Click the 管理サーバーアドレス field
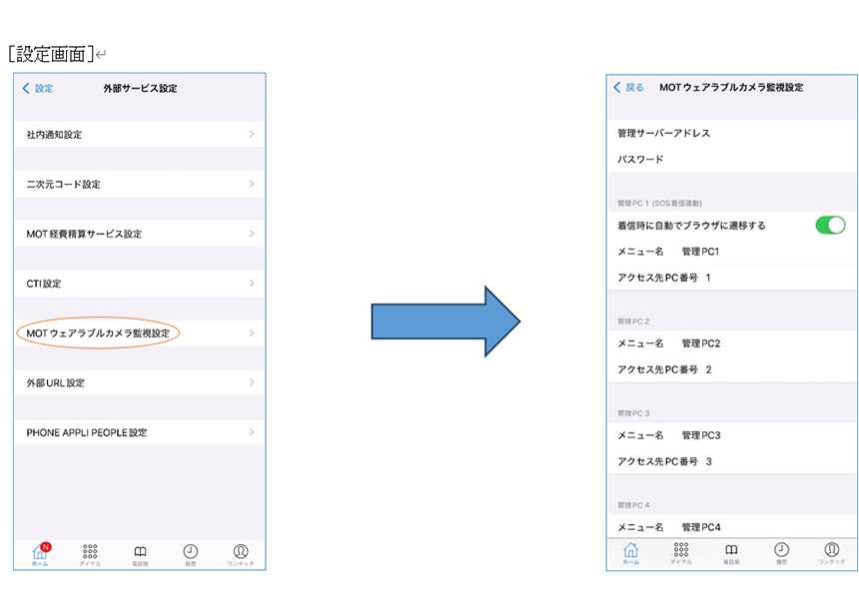 (x=663, y=133)
